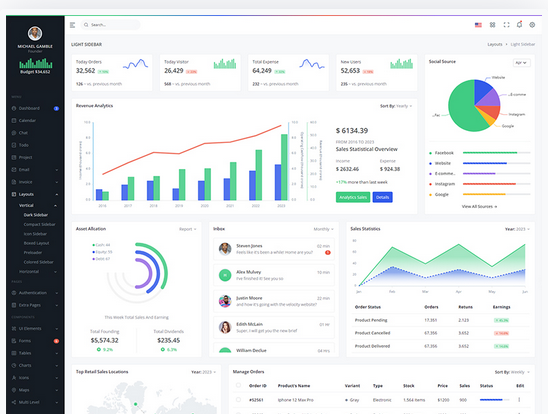The height and width of the screenshot is (414, 548).
Task: Click the search magnifier icon
Action: click(x=86, y=25)
